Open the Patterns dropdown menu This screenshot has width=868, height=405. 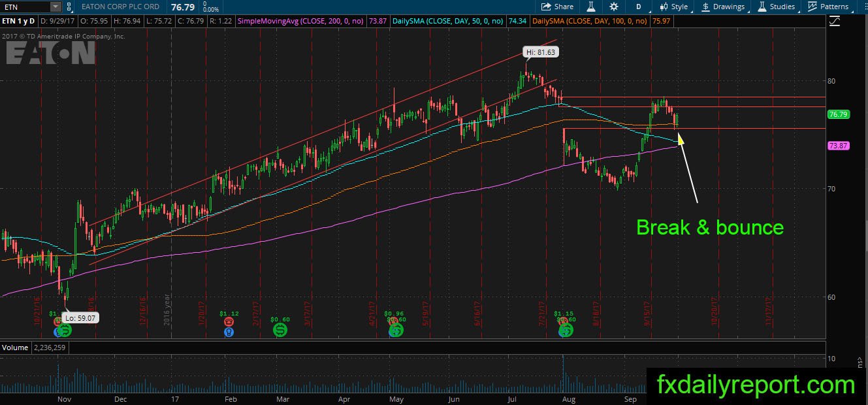pyautogui.click(x=828, y=7)
